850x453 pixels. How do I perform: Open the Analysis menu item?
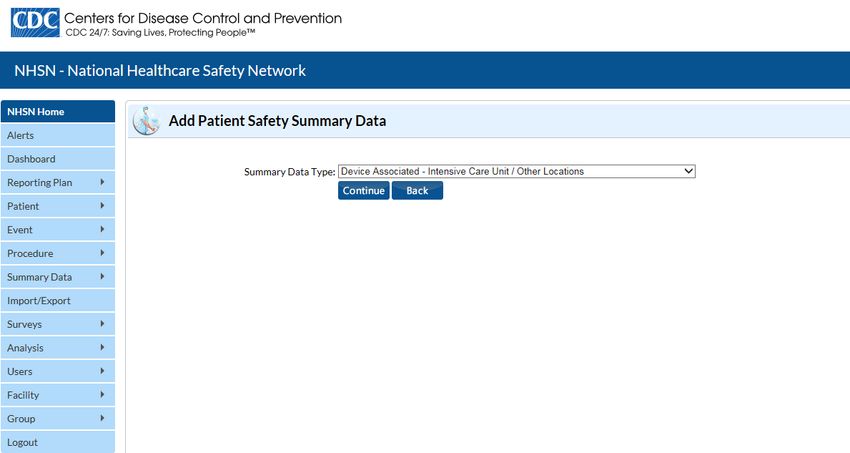tap(58, 348)
